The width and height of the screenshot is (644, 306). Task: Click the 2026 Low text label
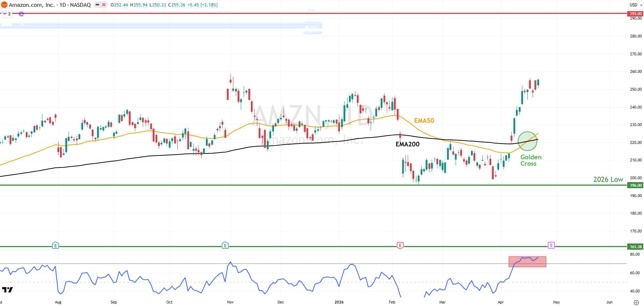tap(608, 179)
